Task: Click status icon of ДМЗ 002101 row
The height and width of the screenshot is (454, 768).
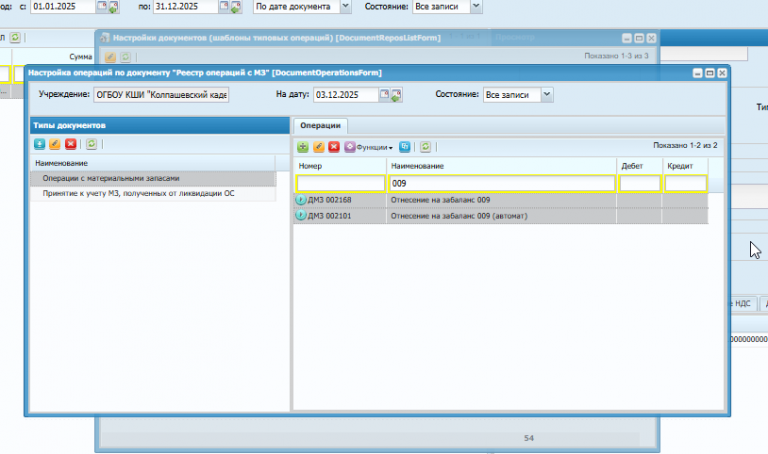Action: [x=301, y=215]
